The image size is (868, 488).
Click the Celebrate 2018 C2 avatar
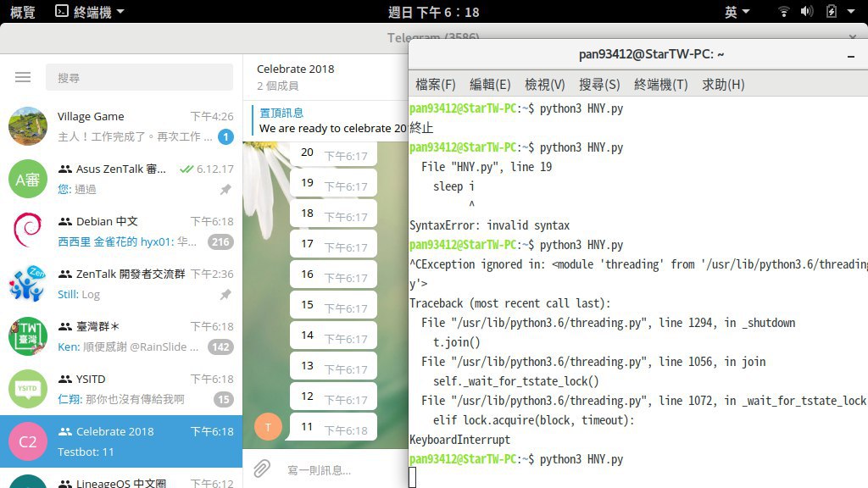click(28, 441)
